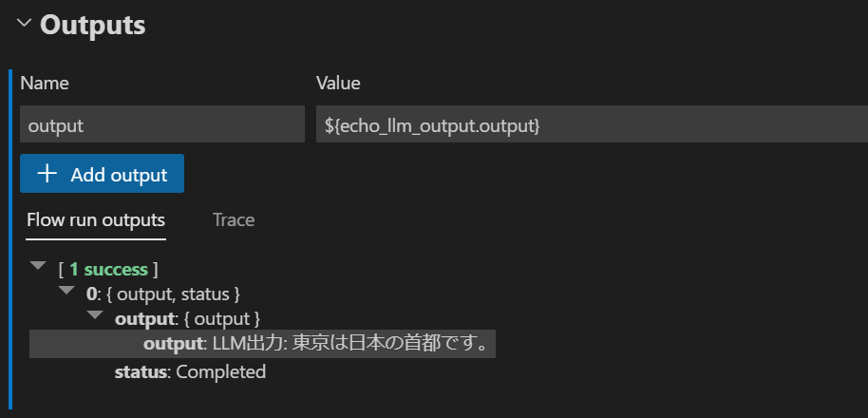Viewport: 868px width, 418px height.
Task: Edit the output name field
Action: coord(162,124)
